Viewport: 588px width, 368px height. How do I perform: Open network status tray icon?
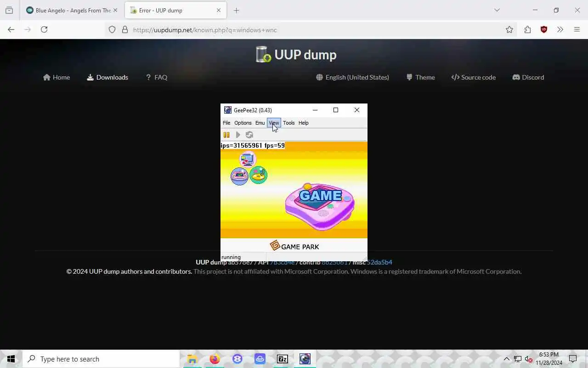coord(518,359)
